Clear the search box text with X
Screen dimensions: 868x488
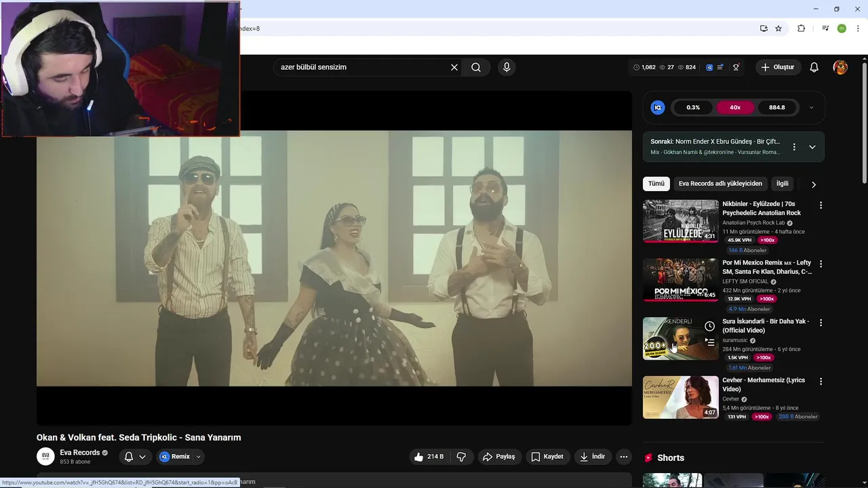click(454, 67)
